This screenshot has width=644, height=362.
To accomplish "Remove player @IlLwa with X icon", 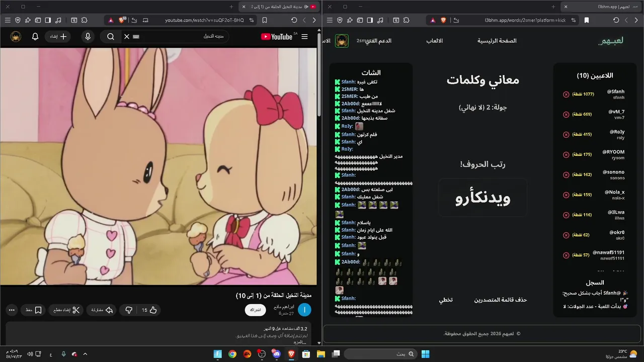I will coord(566,215).
